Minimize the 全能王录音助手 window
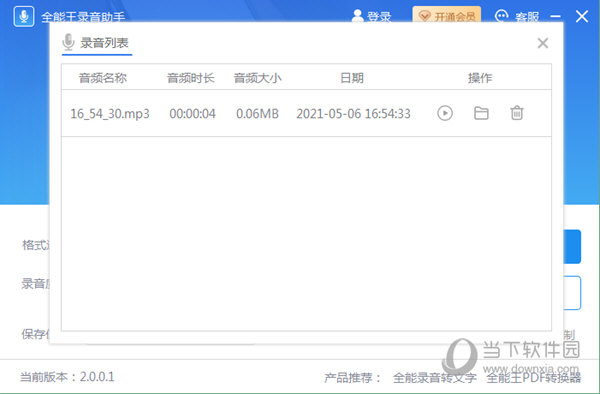600x394 pixels. (x=556, y=16)
